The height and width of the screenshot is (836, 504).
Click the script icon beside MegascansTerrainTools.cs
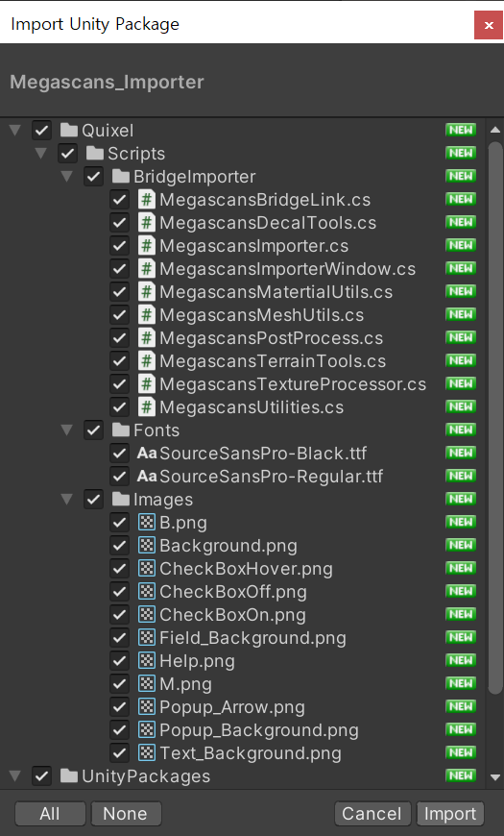coord(147,361)
